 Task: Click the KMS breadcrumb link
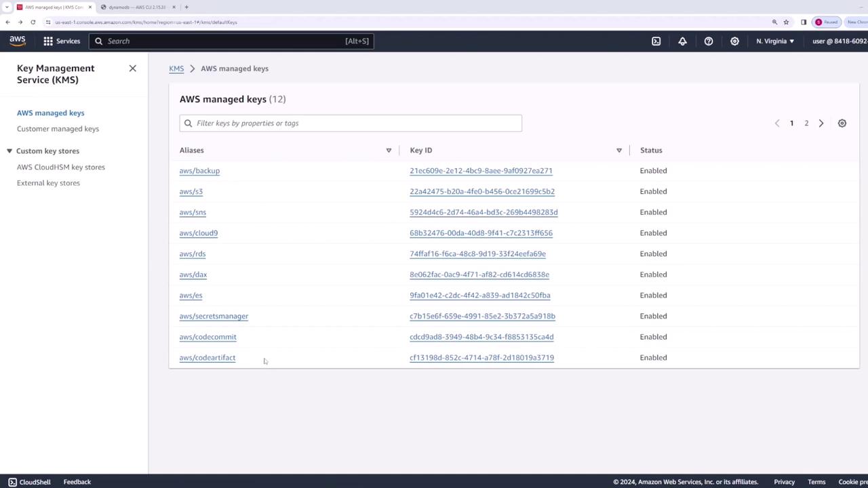click(176, 68)
